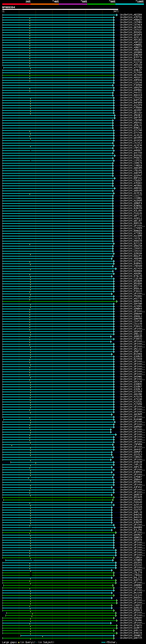
Task: Open hit UniRef100_A7SU78
Action: tap(131, 397)
